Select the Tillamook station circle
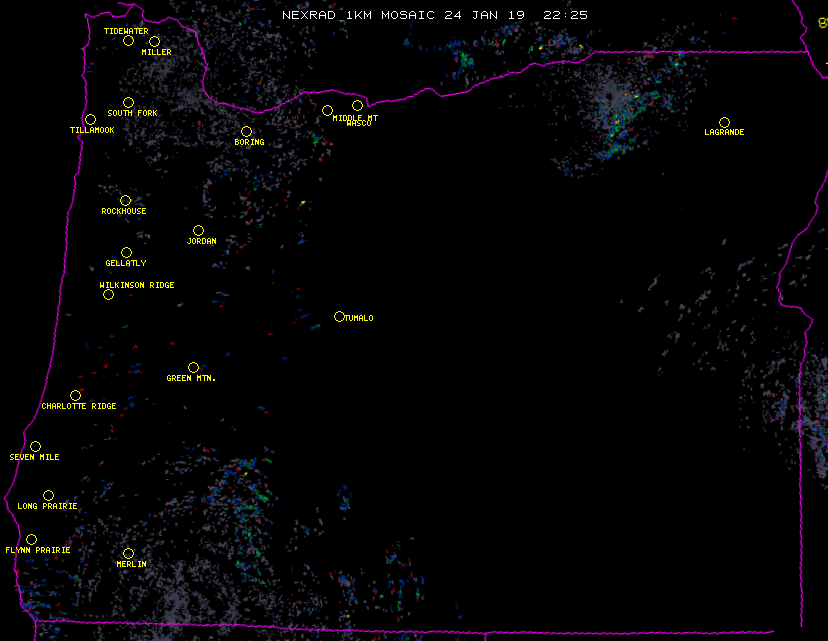828x641 pixels. (x=90, y=120)
